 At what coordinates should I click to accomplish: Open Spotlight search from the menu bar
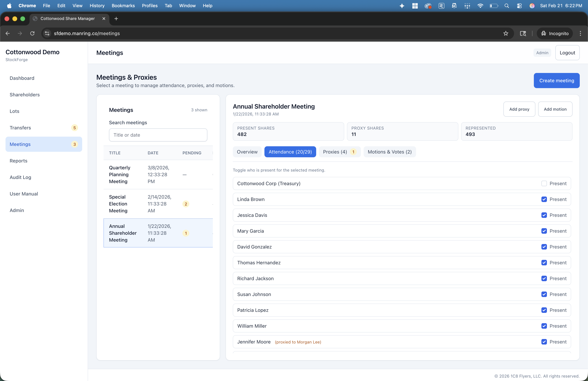[x=507, y=6]
